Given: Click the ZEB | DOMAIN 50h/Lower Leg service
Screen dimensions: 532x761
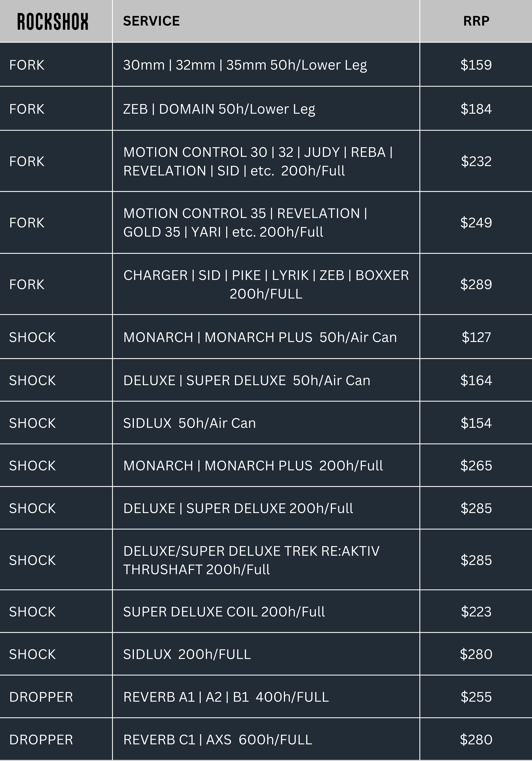Looking at the screenshot, I should [x=219, y=109].
